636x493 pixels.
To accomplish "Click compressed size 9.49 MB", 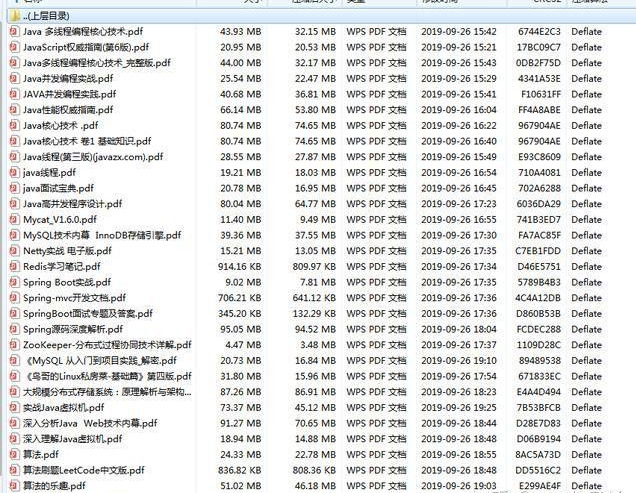I will (x=318, y=220).
